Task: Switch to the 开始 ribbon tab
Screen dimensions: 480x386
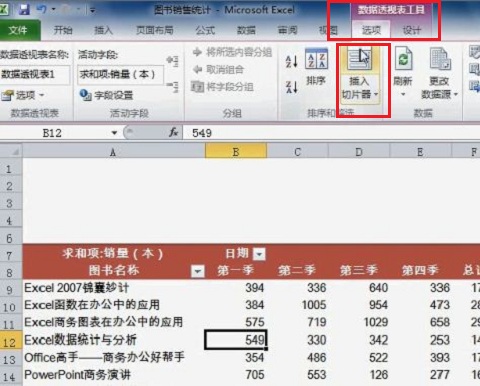Action: point(63,30)
